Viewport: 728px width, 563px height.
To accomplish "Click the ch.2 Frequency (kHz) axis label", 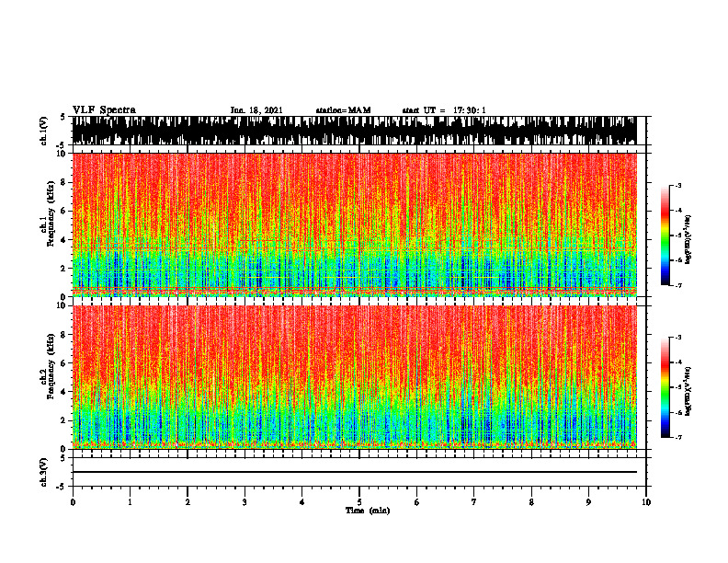I will pyautogui.click(x=51, y=366).
